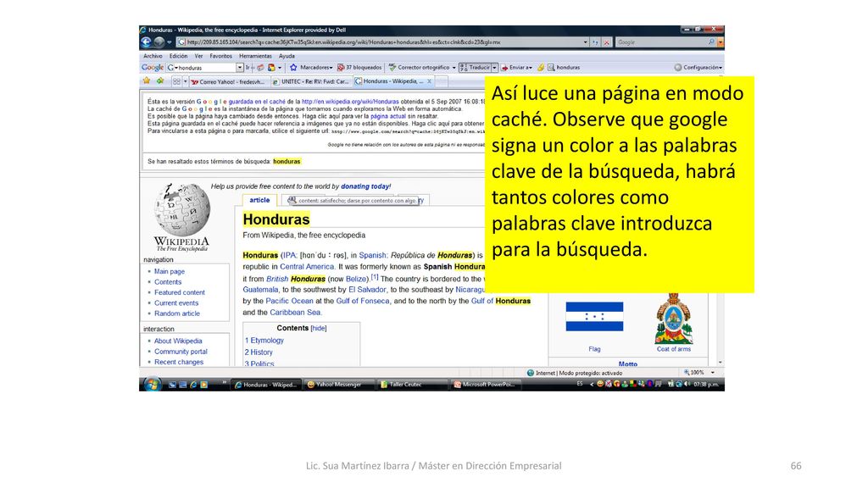Screen dimensions: 868x488
Task: Open the Archivo menu
Action: [x=153, y=56]
